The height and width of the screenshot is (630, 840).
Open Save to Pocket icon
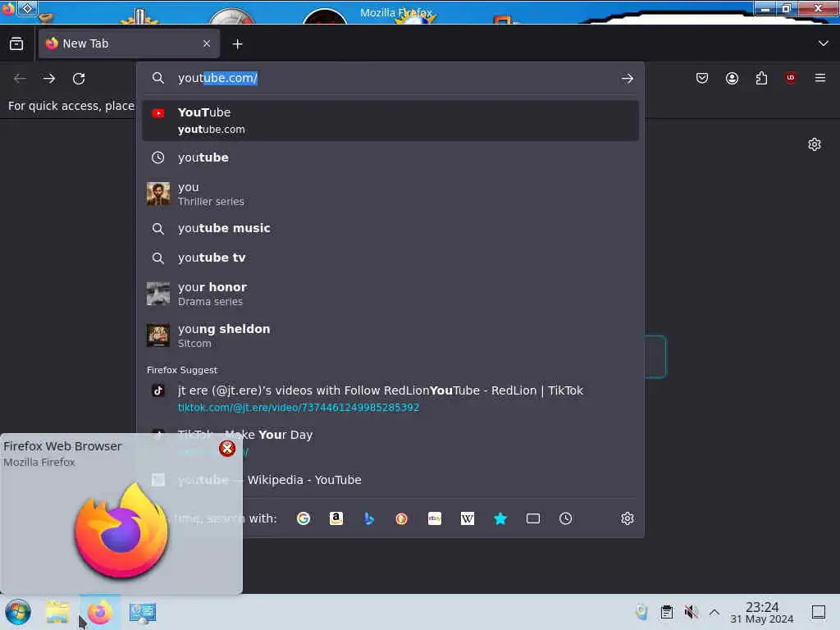(x=702, y=79)
